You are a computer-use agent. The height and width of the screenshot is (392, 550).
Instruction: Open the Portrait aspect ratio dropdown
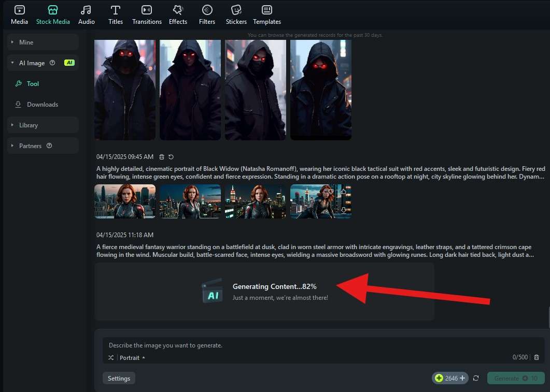point(132,358)
